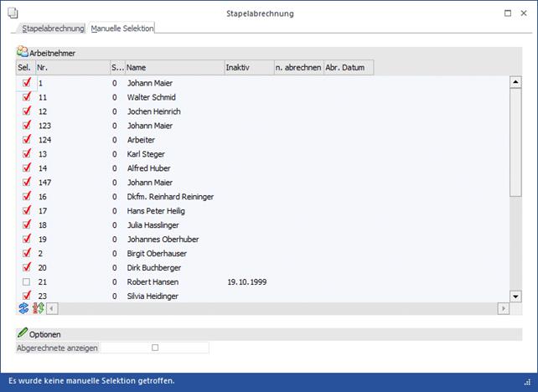Sort by the Abr. Datum column header
This screenshot has height=392, width=538.
pos(348,67)
